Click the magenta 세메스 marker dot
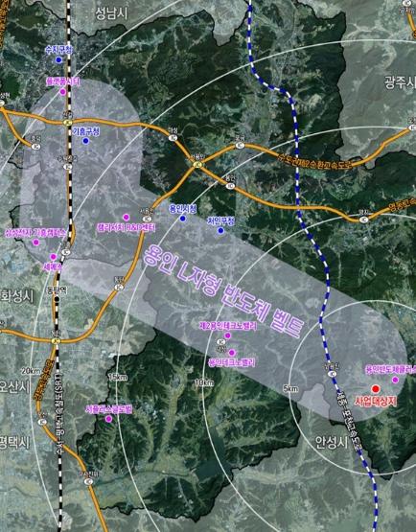Image resolution: width=416 pixels, height=532 pixels. pyautogui.click(x=54, y=257)
